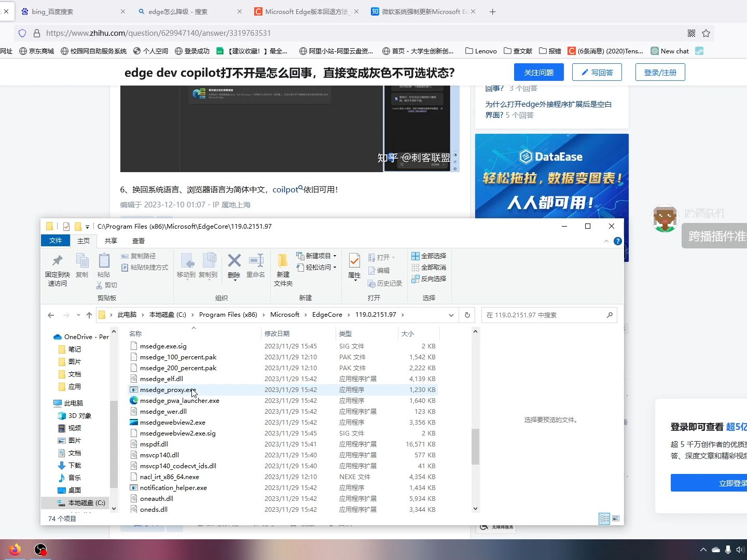Image resolution: width=747 pixels, height=560 pixels.
Task: Open the New item (新建项目) dropdown
Action: pyautogui.click(x=316, y=256)
